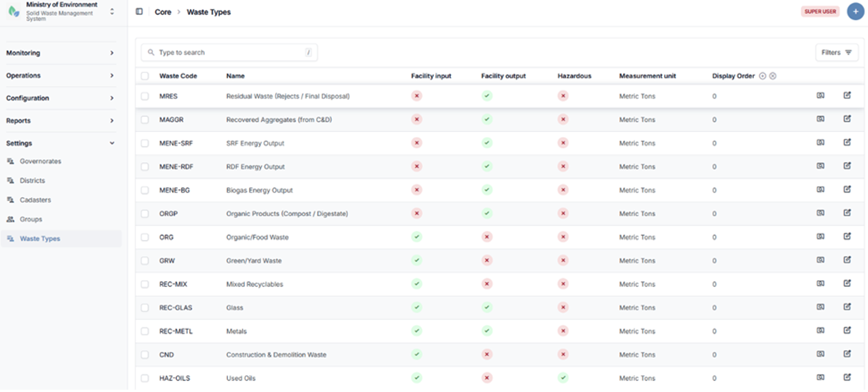Click the Core breadcrumb link

tap(163, 12)
